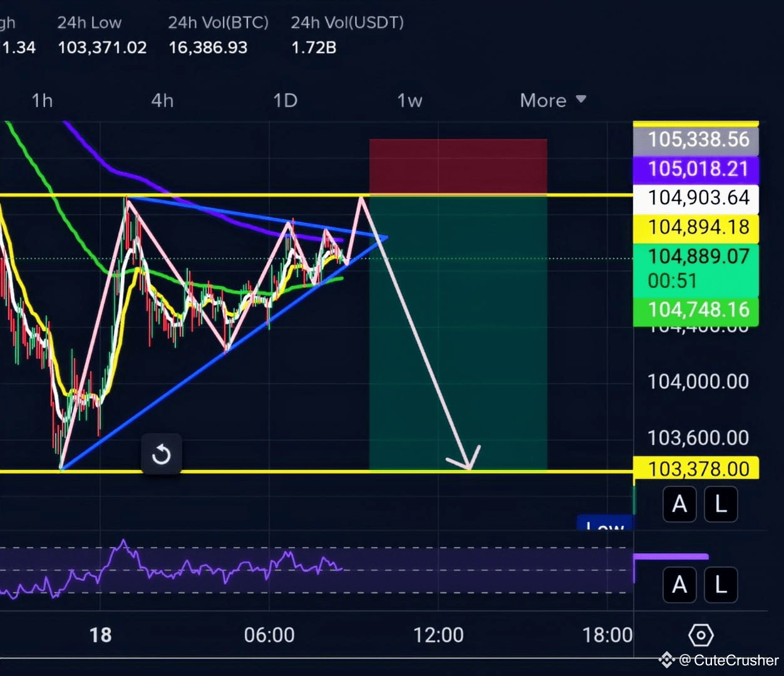
Task: Select the 1D timeframe tab
Action: click(x=285, y=100)
